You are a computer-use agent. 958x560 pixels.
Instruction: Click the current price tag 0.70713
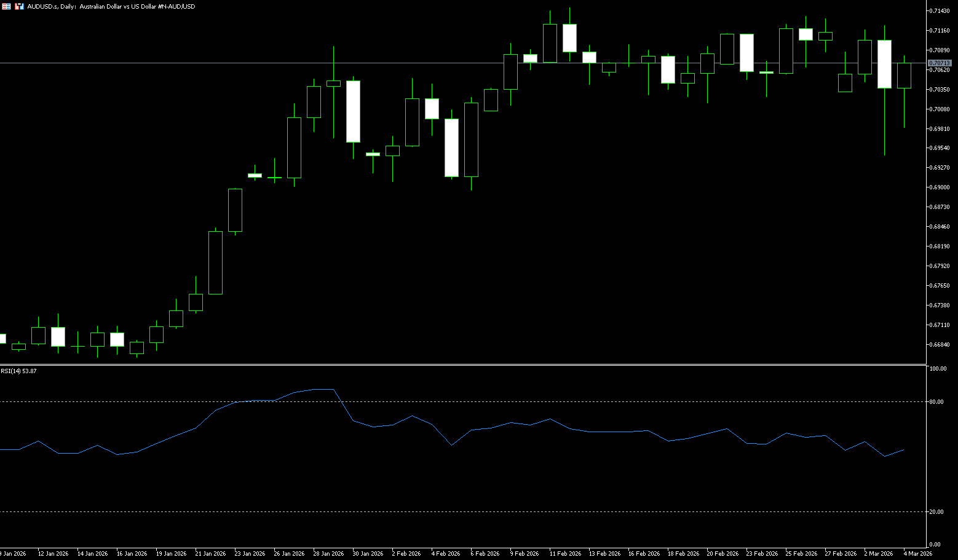(940, 63)
